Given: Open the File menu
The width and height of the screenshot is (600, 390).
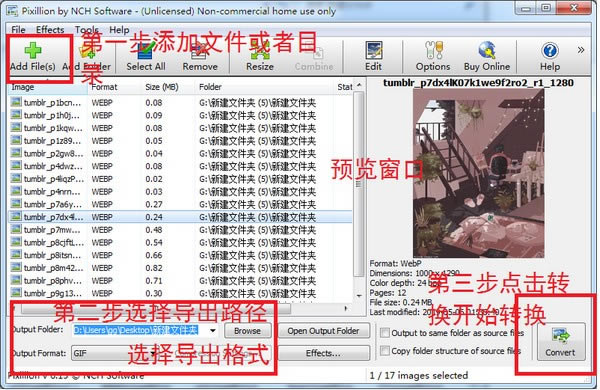Looking at the screenshot, I should point(18,29).
